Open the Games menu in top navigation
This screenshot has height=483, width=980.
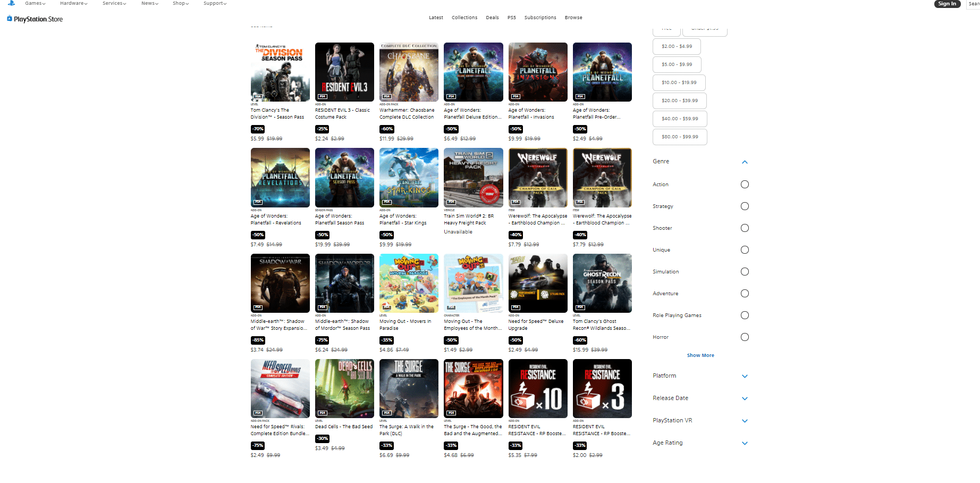(35, 3)
